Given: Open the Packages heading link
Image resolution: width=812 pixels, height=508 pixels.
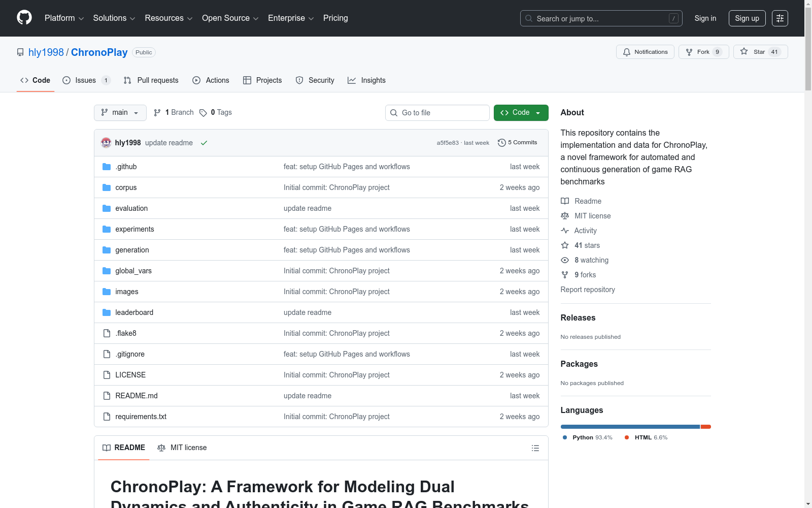Looking at the screenshot, I should pyautogui.click(x=579, y=364).
